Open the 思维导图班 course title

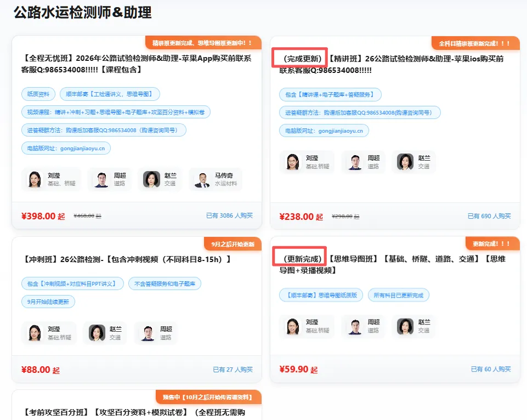click(393, 264)
